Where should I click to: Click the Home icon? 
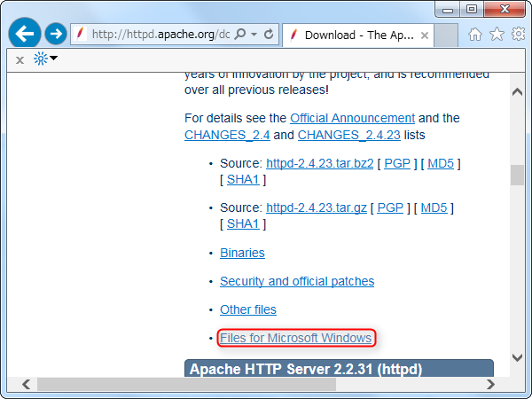475,35
